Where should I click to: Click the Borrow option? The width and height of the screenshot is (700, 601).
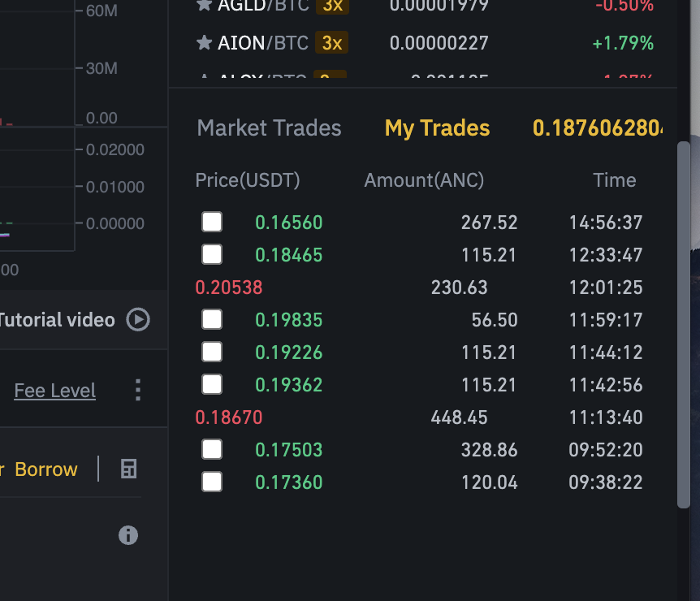[x=46, y=469]
